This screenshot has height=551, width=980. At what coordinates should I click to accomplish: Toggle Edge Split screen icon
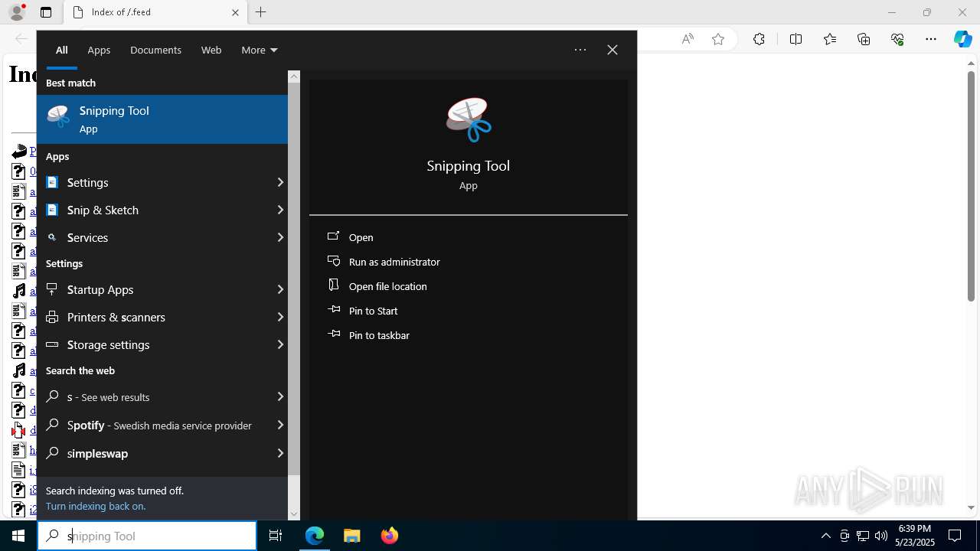[795, 39]
